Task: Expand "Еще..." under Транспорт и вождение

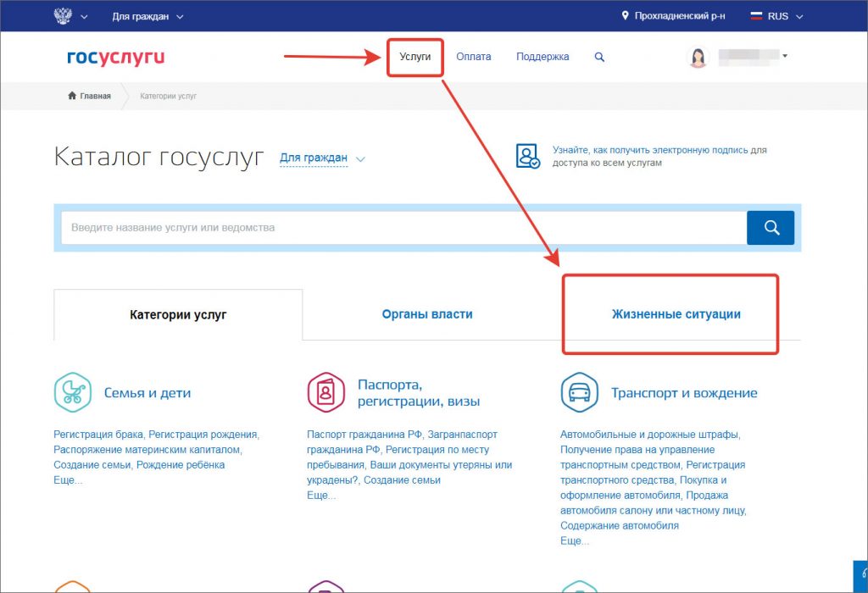Action: (x=575, y=541)
